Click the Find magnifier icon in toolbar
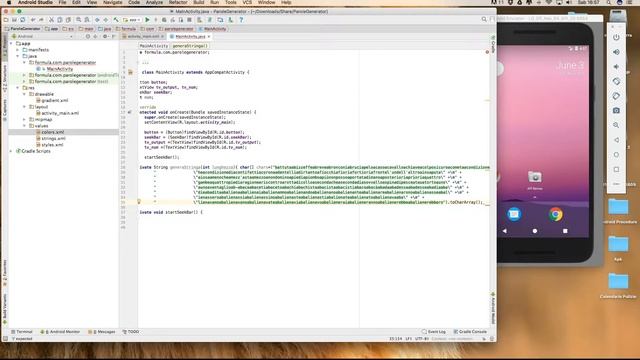 pos(78,20)
